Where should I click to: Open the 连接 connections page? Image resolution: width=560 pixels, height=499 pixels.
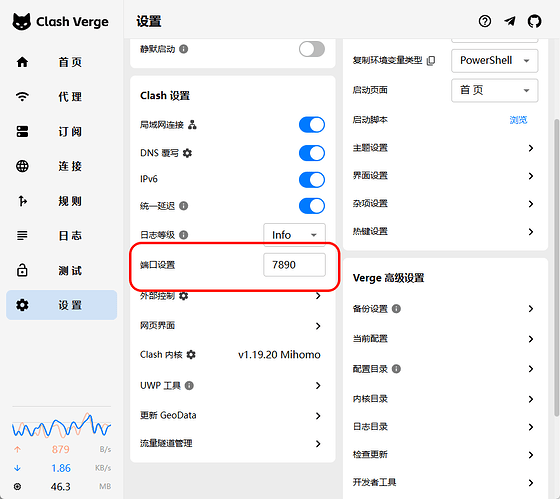tap(61, 166)
